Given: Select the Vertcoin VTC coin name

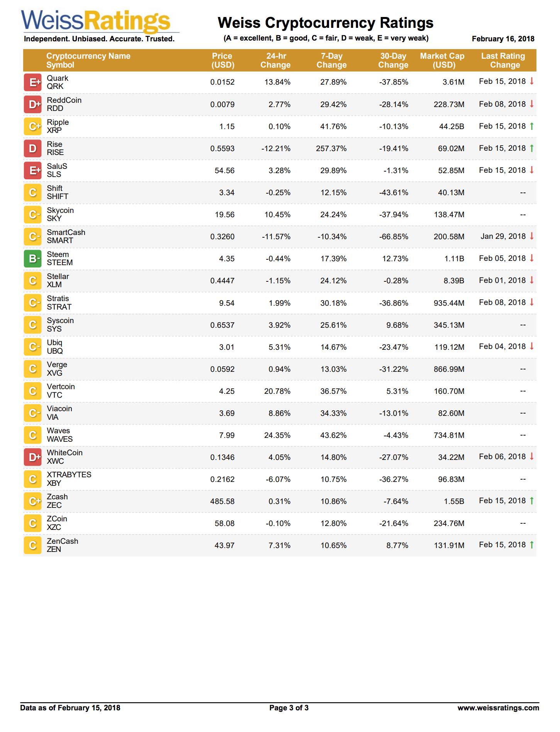Looking at the screenshot, I should click(61, 391).
